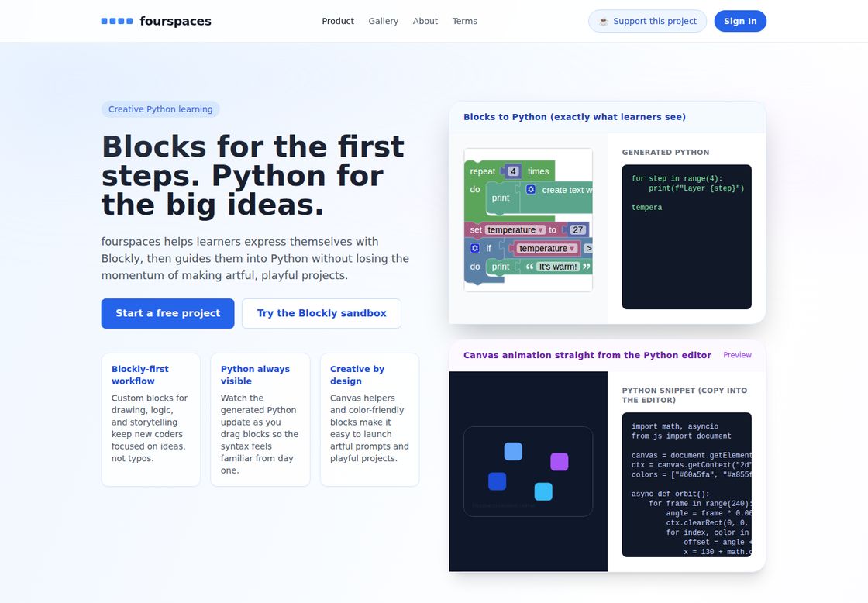Click the Blocks for the first steps headline

tap(253, 176)
